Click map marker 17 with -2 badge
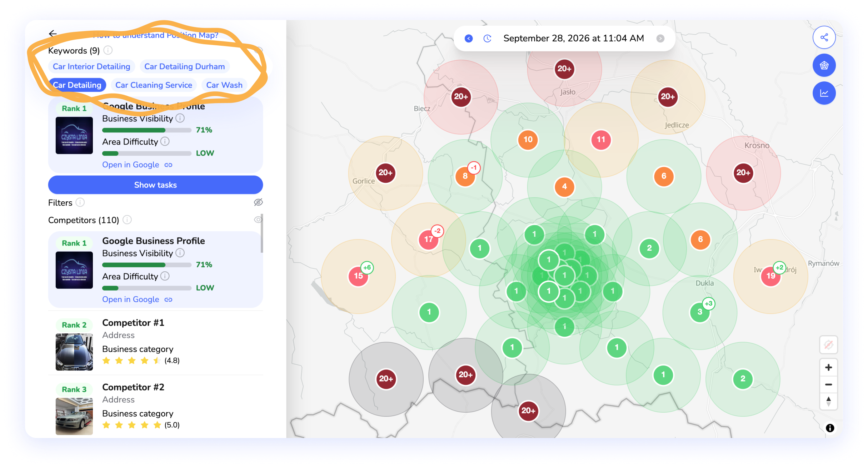 pyautogui.click(x=429, y=239)
